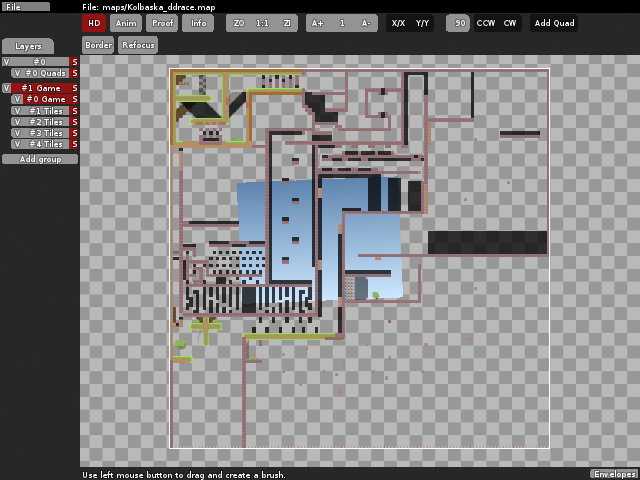Viewport: 640px width, 480px height.
Task: Flip brush vertically with Y/Y
Action: point(422,23)
